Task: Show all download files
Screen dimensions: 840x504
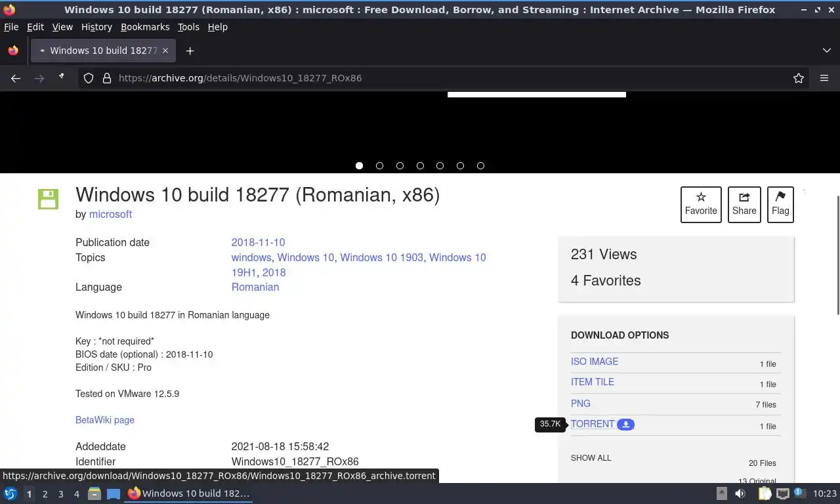Action: (591, 458)
